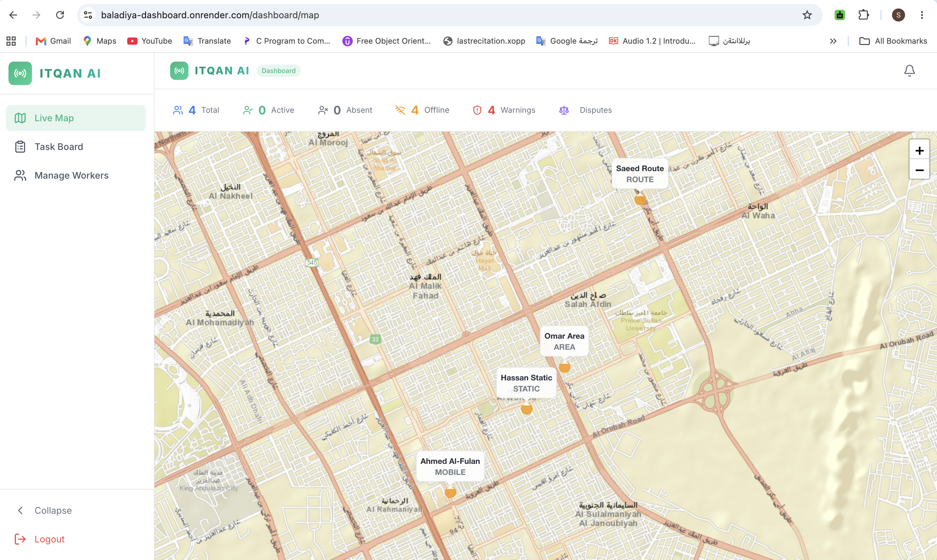Viewport: 937px width, 560px height.
Task: Open All Bookmarks folder
Action: click(x=893, y=41)
